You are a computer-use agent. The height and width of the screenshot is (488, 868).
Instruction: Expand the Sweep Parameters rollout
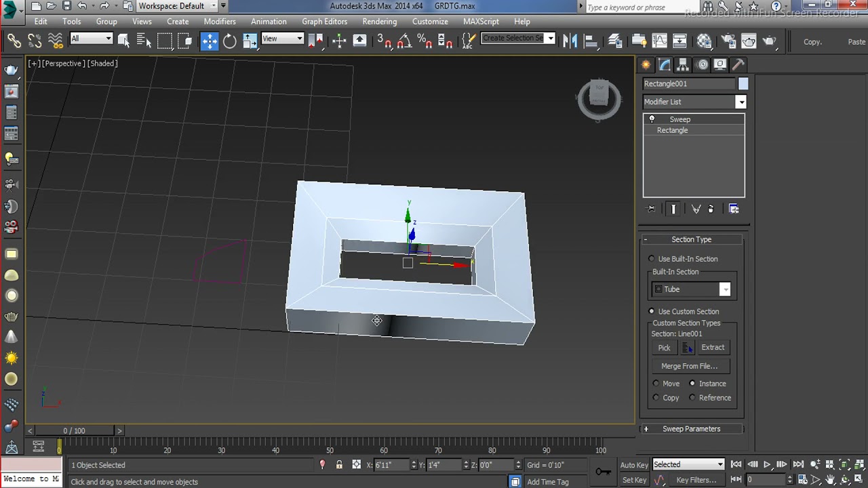click(x=691, y=429)
